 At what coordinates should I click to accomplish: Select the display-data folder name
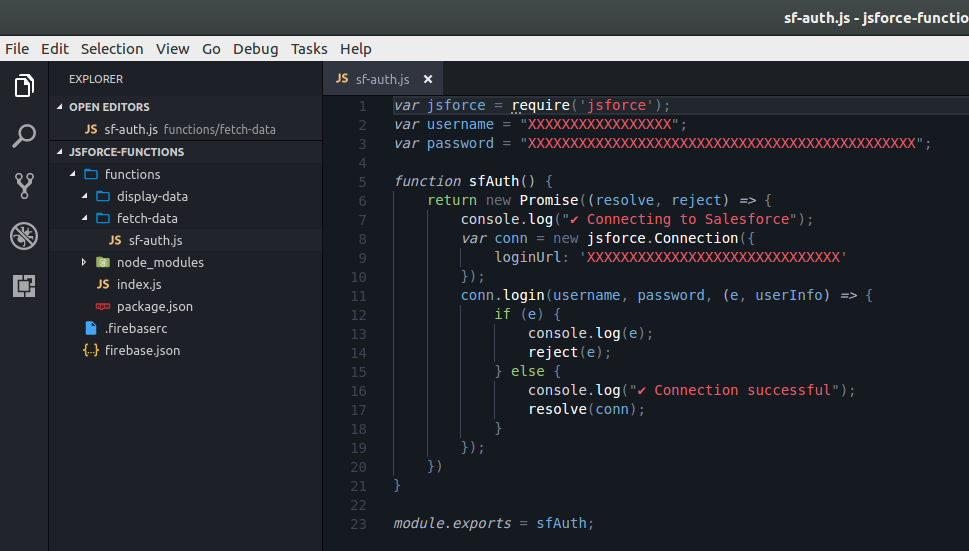152,196
